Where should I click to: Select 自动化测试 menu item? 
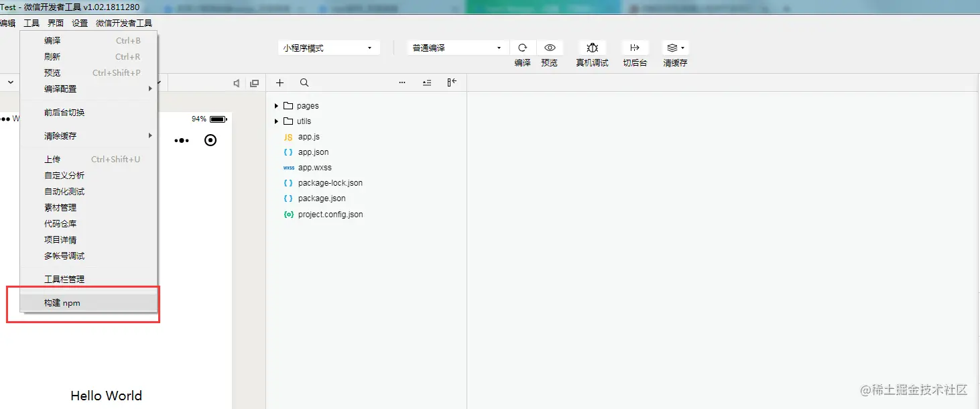click(89, 191)
